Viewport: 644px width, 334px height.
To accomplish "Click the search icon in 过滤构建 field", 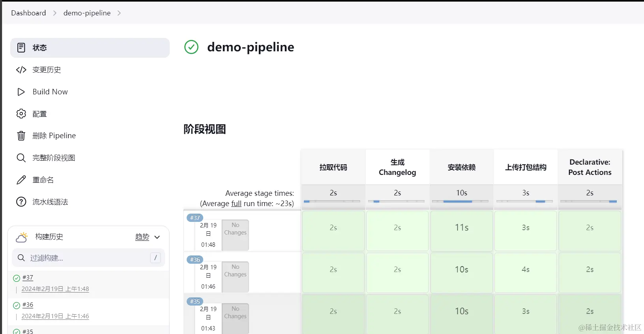I will (21, 258).
